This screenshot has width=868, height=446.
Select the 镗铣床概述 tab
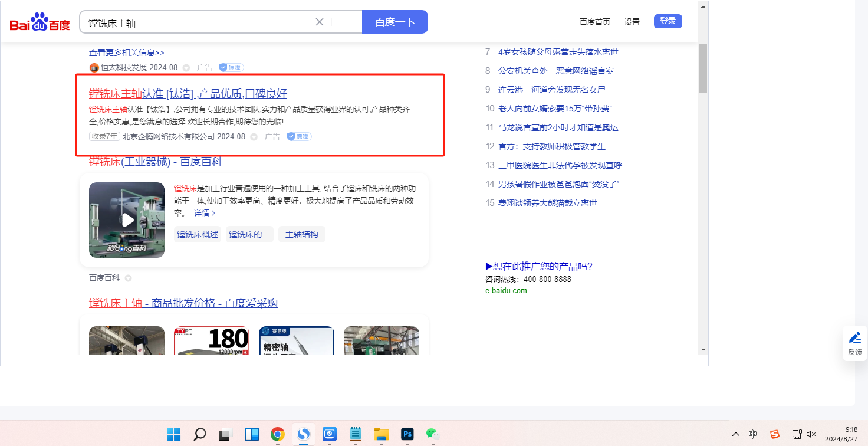[x=198, y=234]
